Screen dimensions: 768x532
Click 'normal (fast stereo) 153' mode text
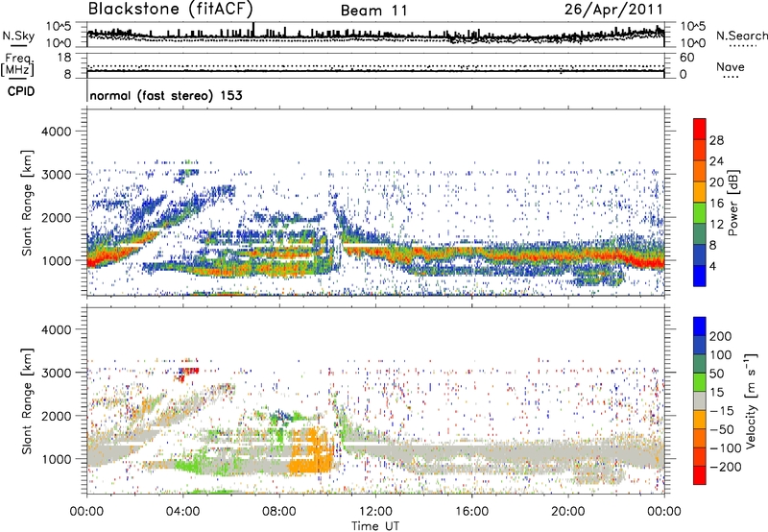pos(166,95)
